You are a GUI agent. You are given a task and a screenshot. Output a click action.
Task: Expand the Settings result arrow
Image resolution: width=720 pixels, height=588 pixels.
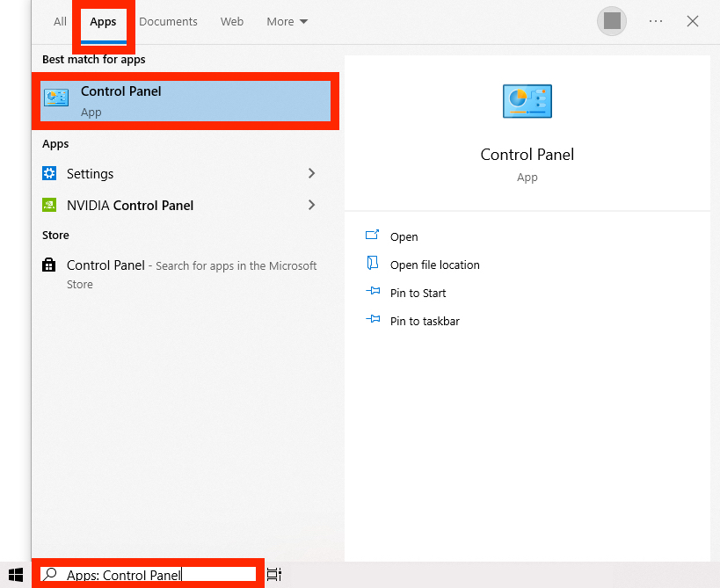point(312,173)
